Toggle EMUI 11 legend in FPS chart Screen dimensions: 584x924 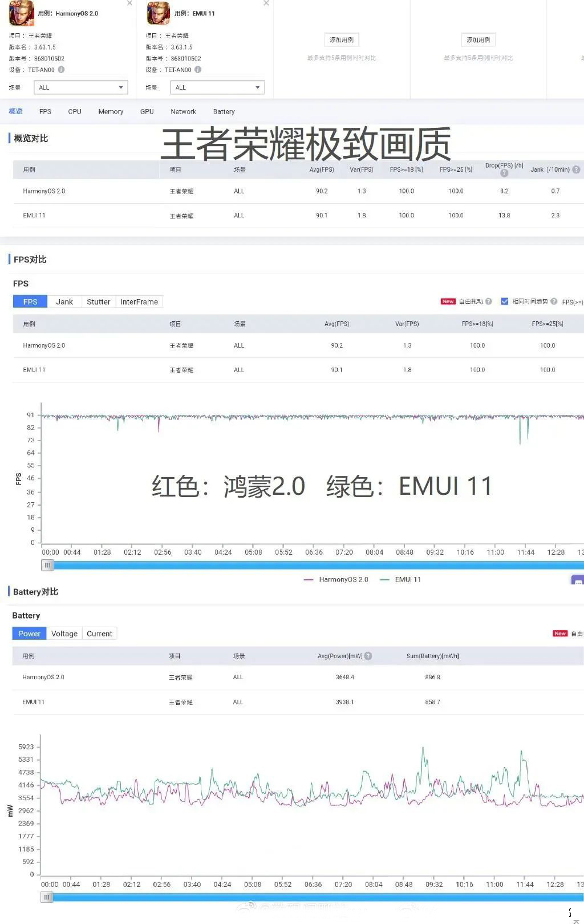pos(401,579)
